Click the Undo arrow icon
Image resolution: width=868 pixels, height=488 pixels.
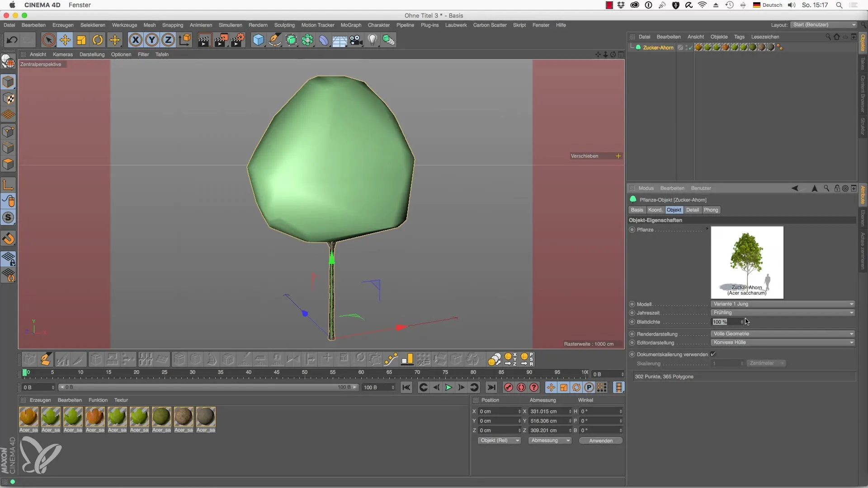12,40
